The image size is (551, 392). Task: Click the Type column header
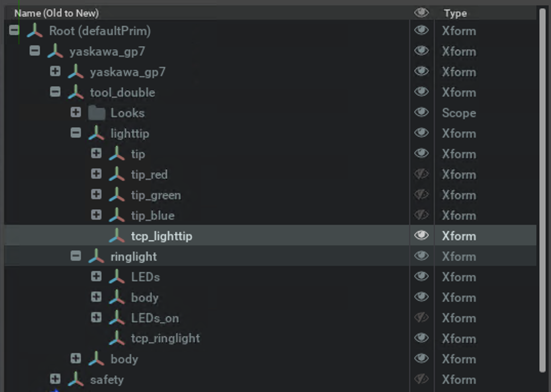(x=456, y=13)
